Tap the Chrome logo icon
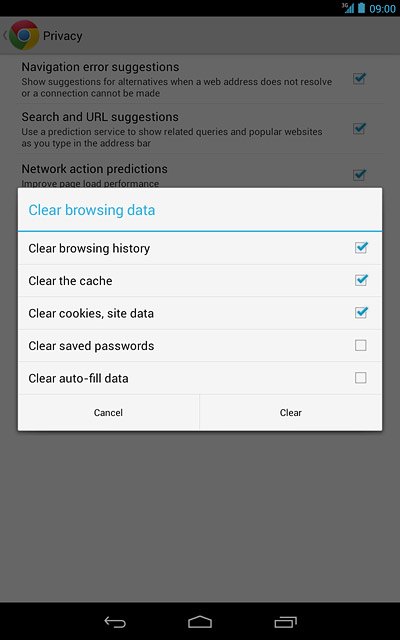Viewport: 400px width, 640px height. tap(24, 36)
